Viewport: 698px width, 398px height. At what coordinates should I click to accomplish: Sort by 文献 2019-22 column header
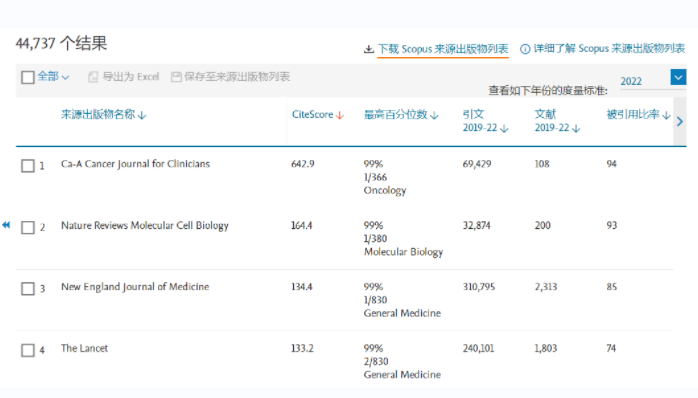coord(552,121)
